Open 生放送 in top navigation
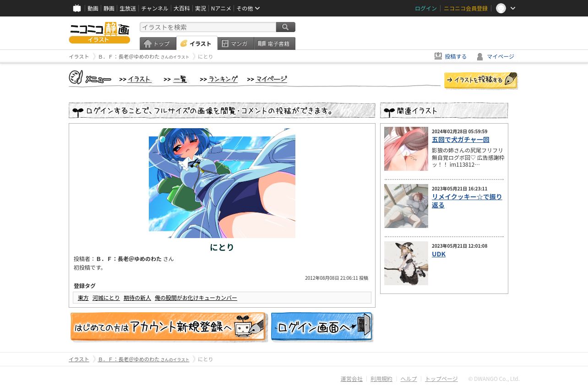Viewport: 588px width, 391px height. tap(128, 8)
